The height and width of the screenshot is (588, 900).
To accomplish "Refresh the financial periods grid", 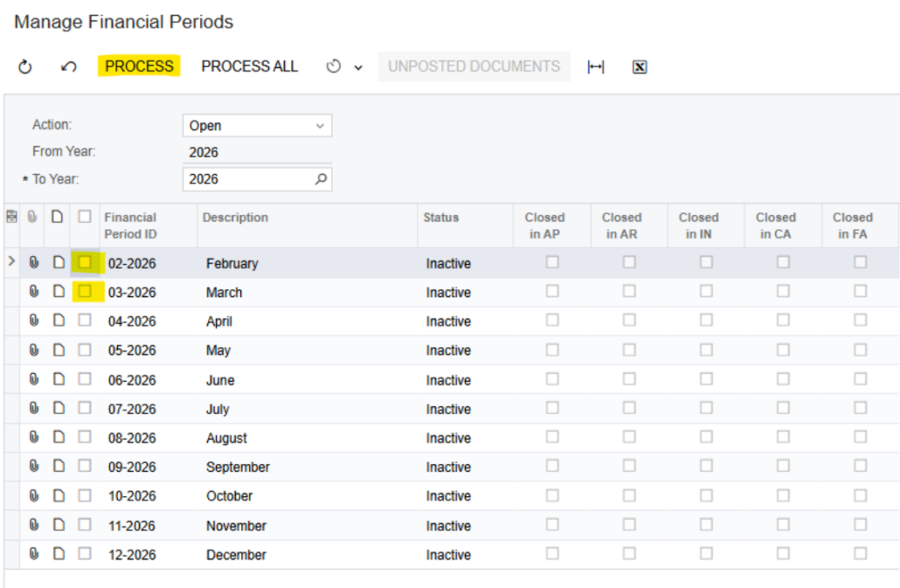I will click(x=24, y=66).
